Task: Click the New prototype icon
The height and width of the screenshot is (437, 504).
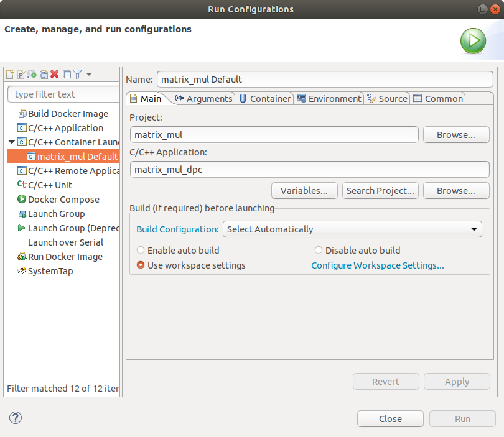Action: pos(21,75)
